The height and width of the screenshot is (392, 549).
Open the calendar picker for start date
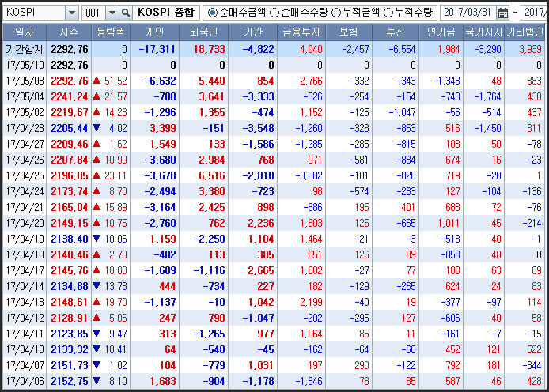coord(503,13)
